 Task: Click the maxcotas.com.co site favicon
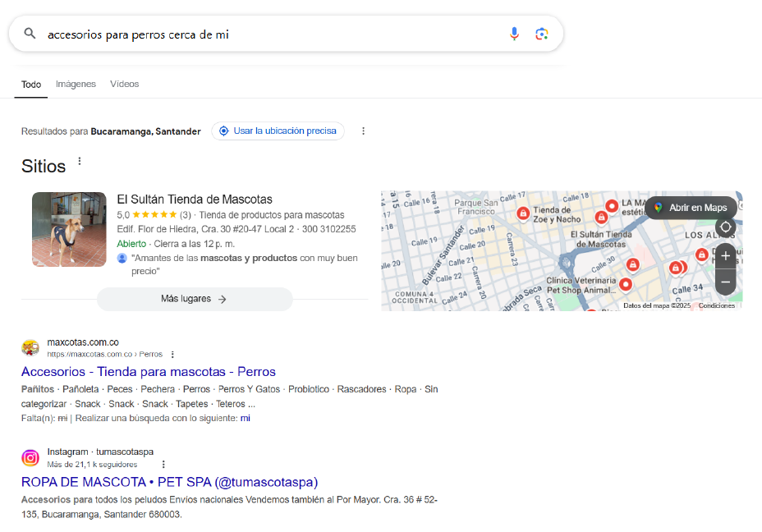point(30,348)
